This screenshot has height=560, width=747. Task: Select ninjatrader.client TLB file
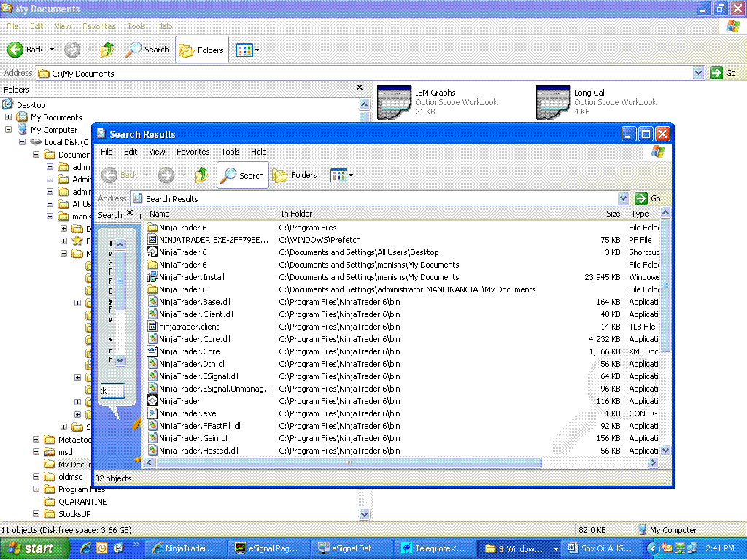tap(183, 327)
